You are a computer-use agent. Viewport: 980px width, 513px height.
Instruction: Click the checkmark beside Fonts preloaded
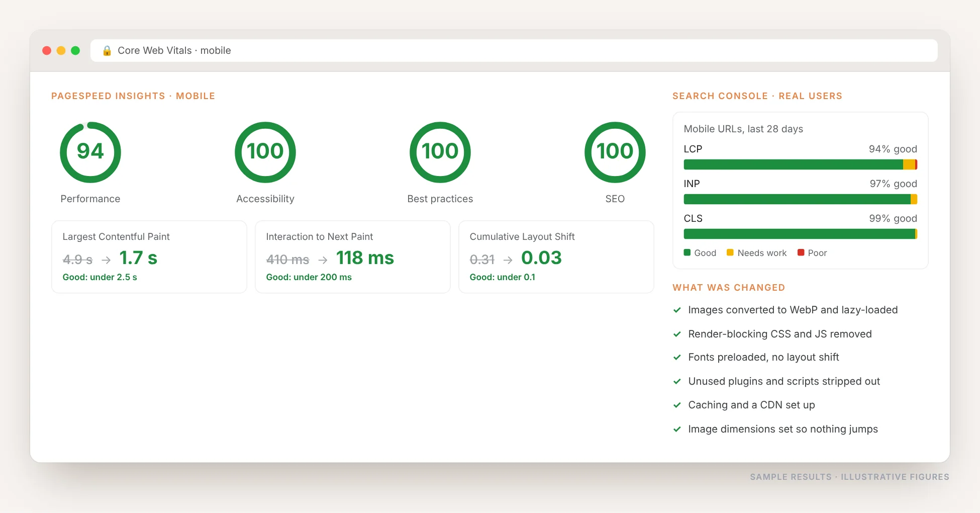pos(677,358)
